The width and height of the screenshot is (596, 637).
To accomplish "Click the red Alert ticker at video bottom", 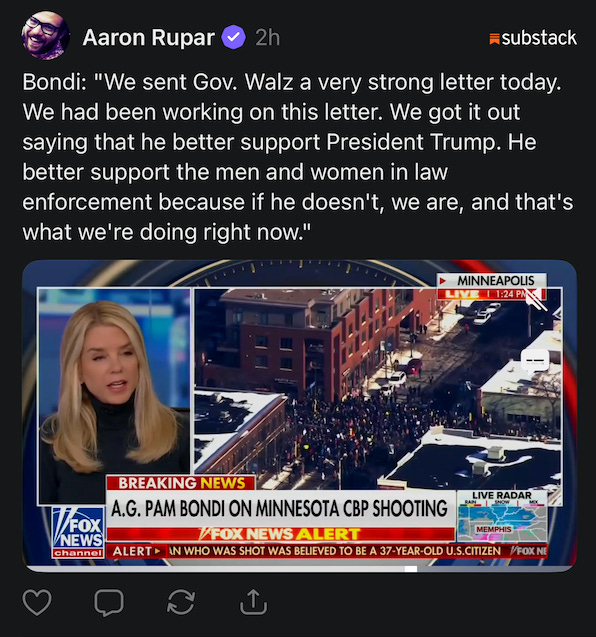I will coord(327,551).
